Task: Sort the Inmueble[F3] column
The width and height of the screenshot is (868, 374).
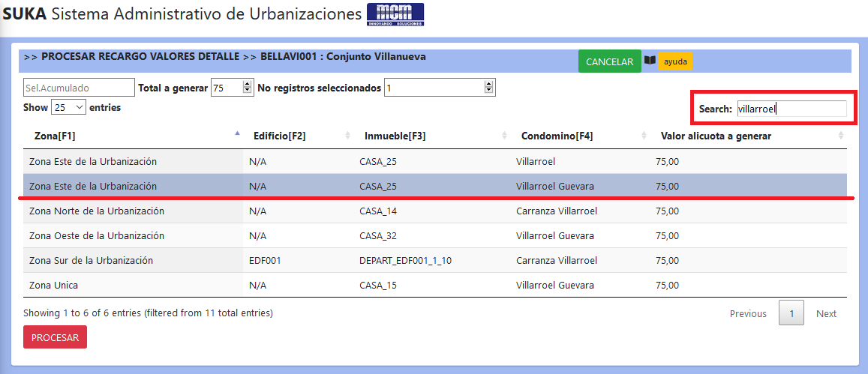Action: [505, 136]
